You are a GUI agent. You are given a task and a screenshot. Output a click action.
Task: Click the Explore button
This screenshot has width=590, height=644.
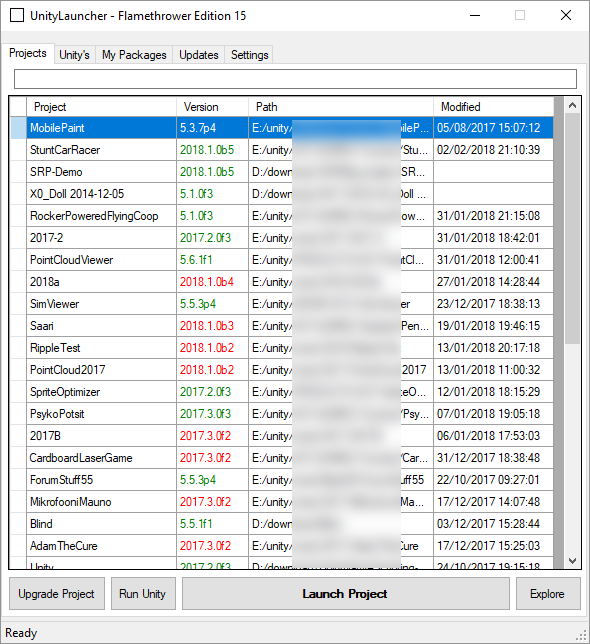pos(548,593)
